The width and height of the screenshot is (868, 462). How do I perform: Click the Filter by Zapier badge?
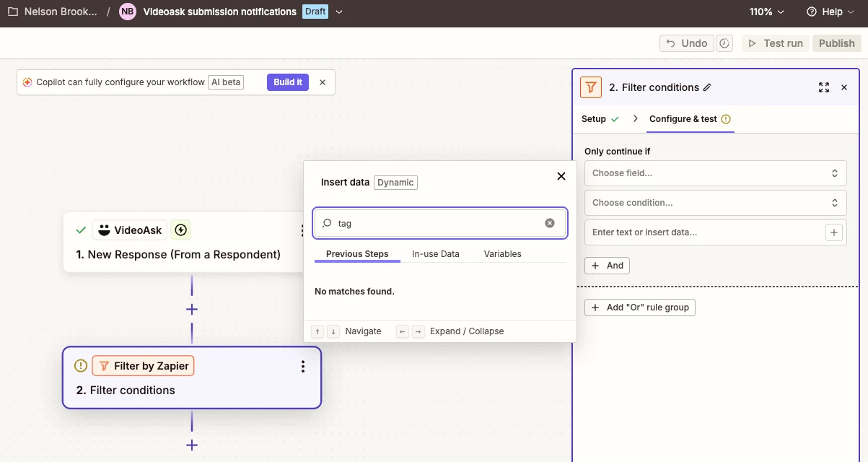click(x=143, y=366)
